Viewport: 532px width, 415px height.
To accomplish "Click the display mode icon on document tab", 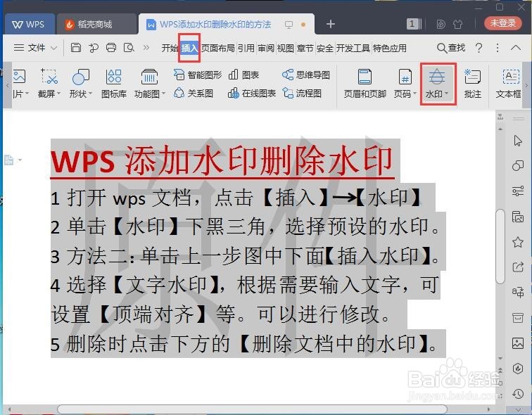I will point(289,25).
